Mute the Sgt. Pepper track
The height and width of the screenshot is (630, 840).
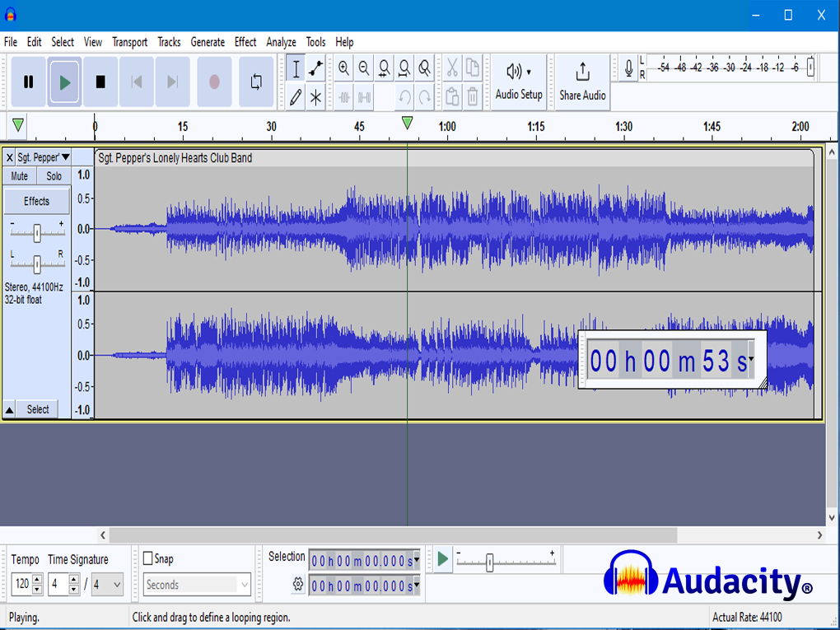click(x=18, y=175)
